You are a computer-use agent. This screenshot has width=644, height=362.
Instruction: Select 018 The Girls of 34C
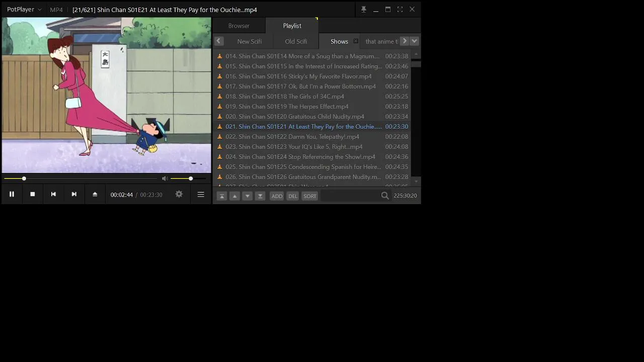tap(312, 97)
